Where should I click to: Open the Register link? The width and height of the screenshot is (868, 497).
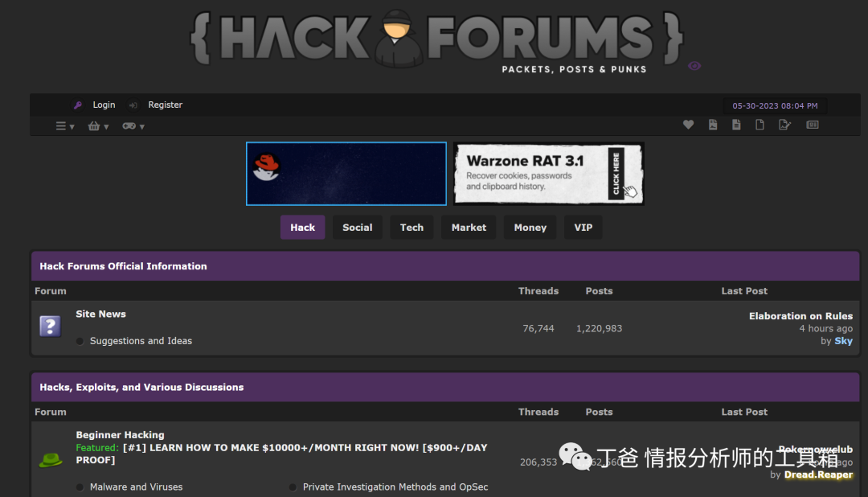(165, 105)
